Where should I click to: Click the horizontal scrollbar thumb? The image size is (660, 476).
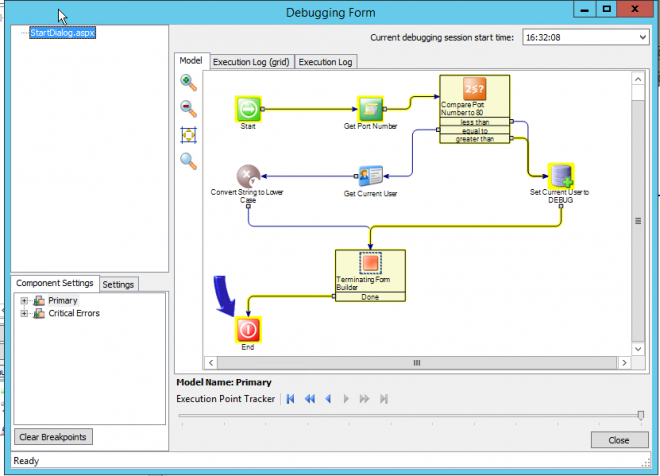(417, 363)
